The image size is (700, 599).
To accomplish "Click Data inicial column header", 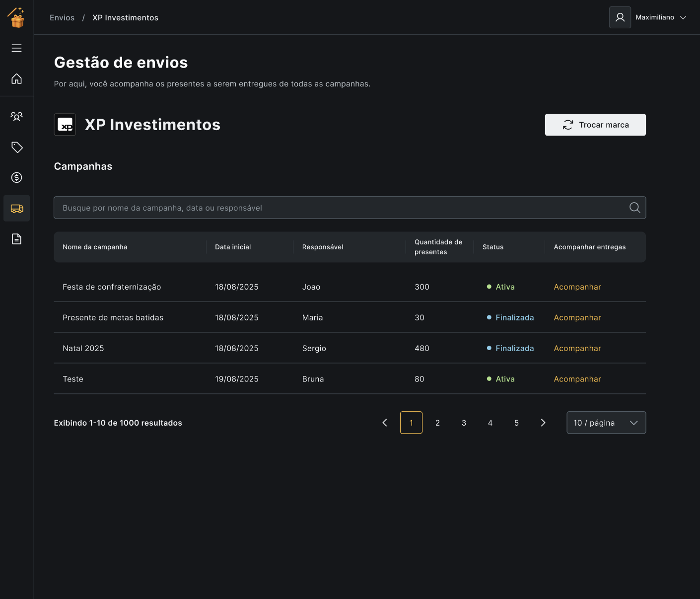I will click(233, 247).
